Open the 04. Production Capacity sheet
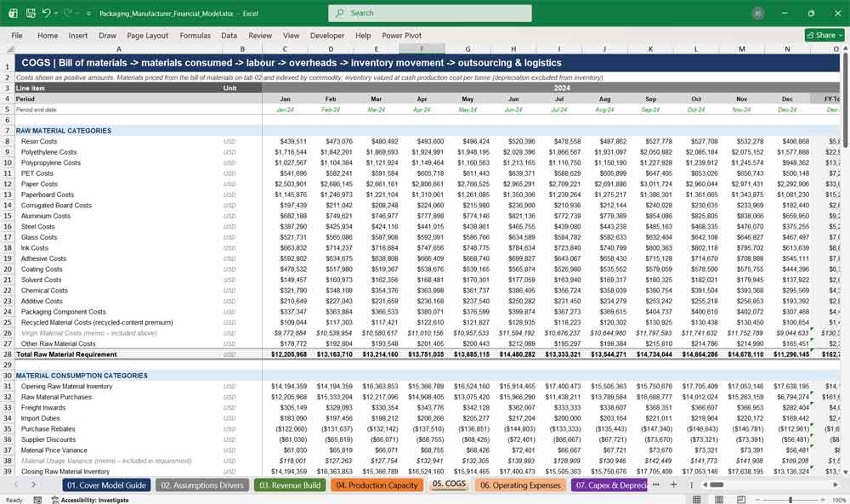 (x=377, y=485)
